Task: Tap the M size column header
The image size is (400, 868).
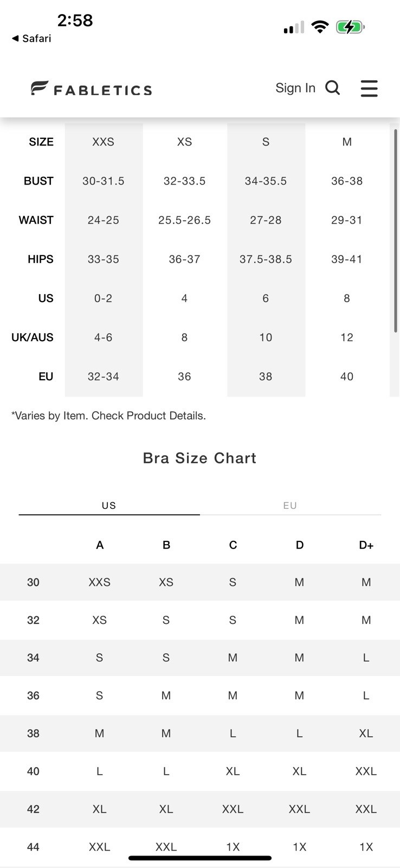Action: (x=347, y=142)
